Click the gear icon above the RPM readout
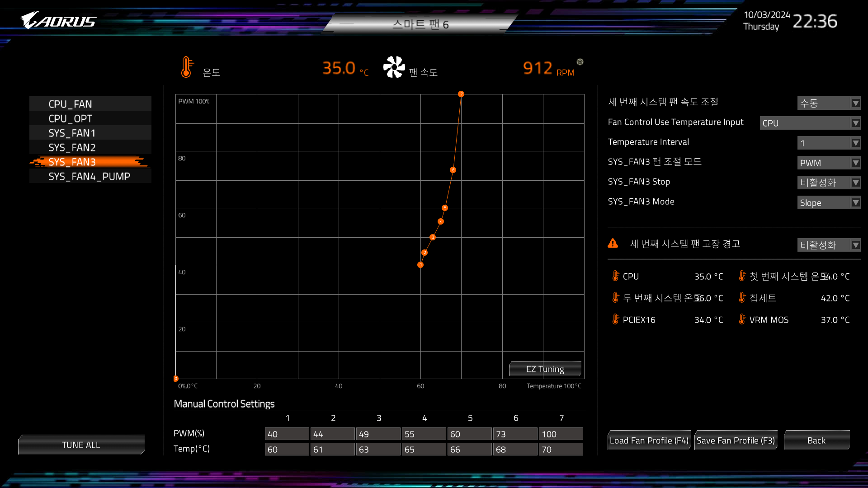The width and height of the screenshot is (868, 488). pos(580,61)
